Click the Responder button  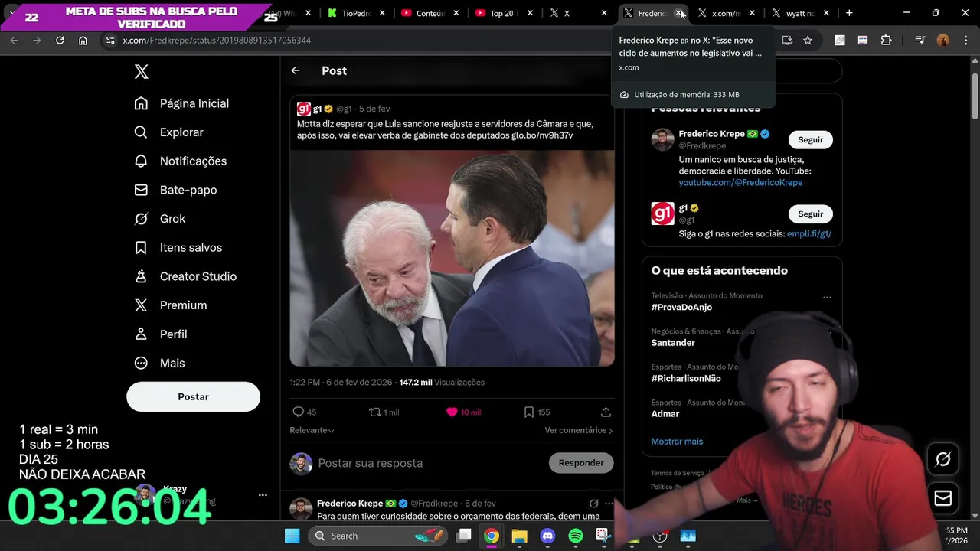581,463
